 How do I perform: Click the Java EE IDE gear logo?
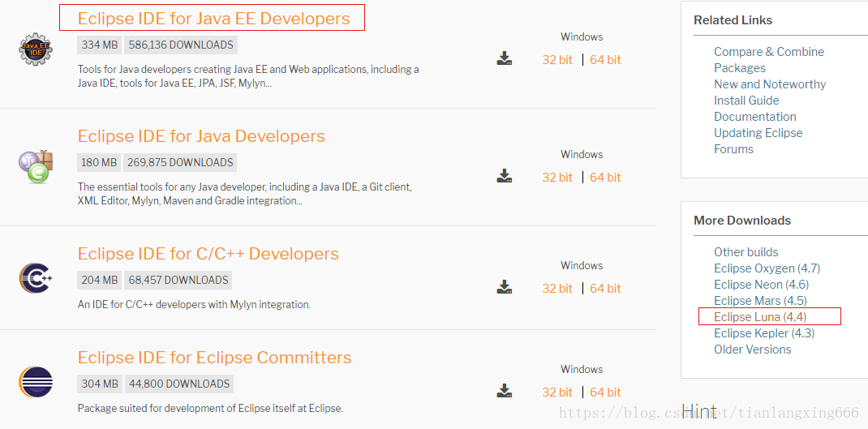(x=36, y=49)
